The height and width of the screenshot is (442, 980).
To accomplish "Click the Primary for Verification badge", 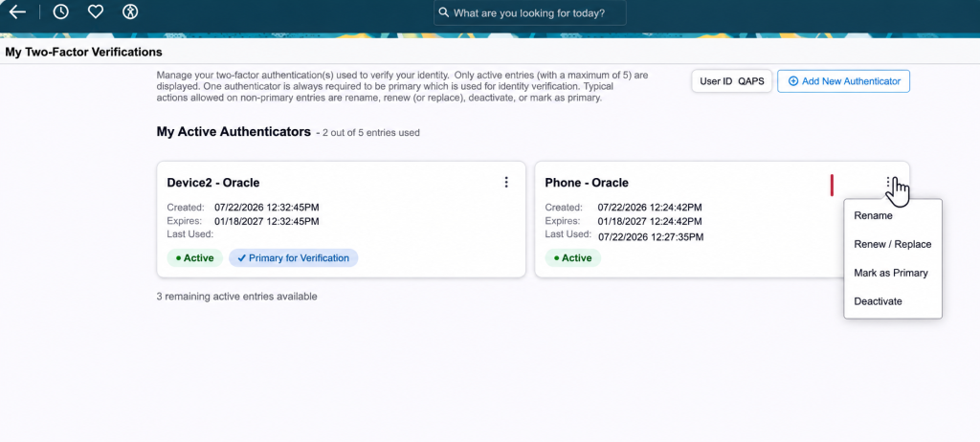I will pyautogui.click(x=293, y=257).
